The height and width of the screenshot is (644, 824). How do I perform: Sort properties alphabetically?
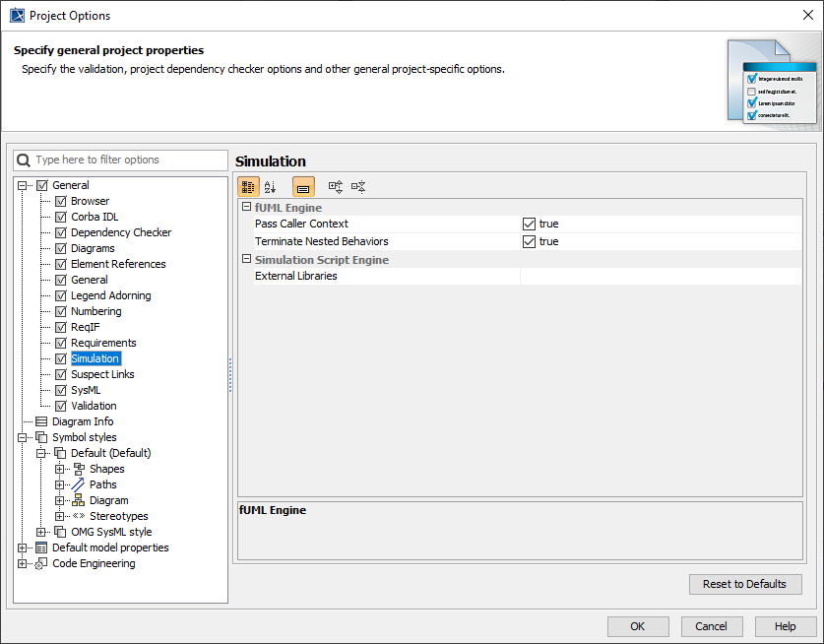(271, 186)
